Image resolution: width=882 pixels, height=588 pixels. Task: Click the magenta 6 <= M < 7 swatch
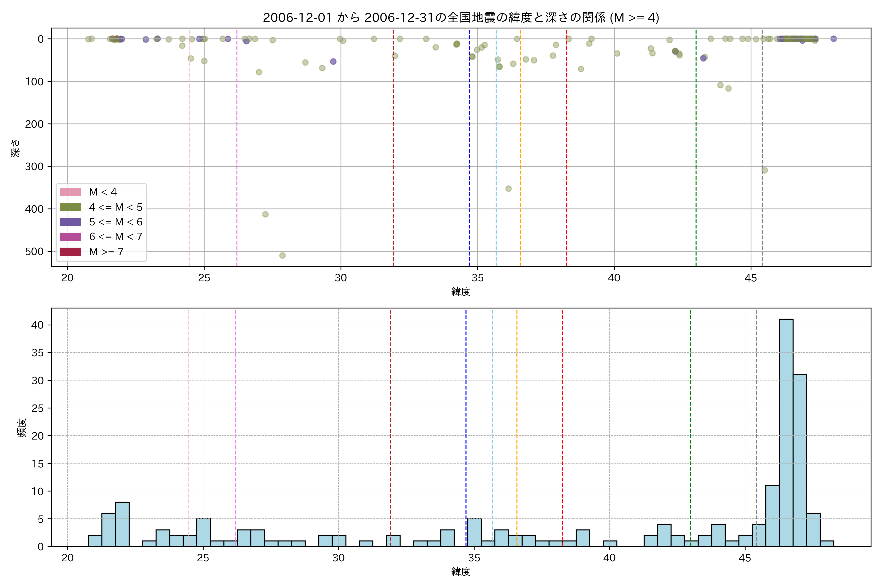click(70, 237)
